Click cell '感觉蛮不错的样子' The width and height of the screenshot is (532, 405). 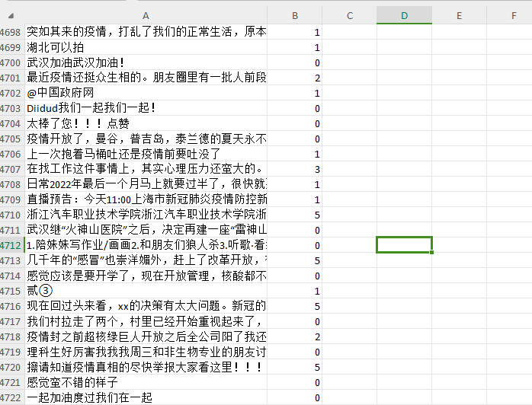click(x=146, y=383)
